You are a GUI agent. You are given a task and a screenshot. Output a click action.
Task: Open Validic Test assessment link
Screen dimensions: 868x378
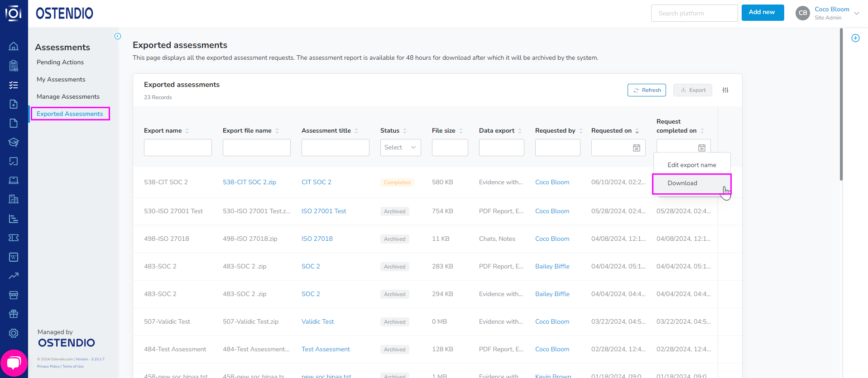pos(318,322)
